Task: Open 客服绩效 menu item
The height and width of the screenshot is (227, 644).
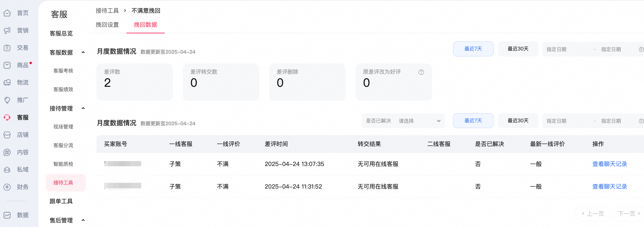Action: pyautogui.click(x=63, y=89)
